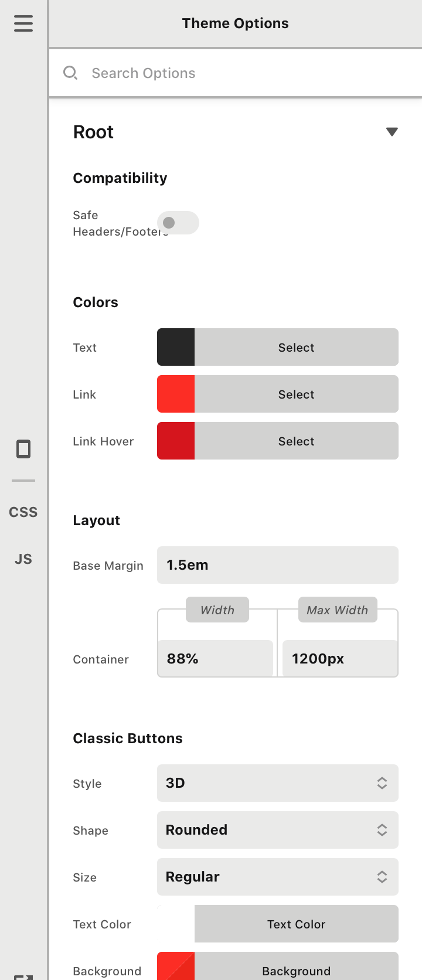
Task: Open the hamburger menu icon
Action: (x=23, y=23)
